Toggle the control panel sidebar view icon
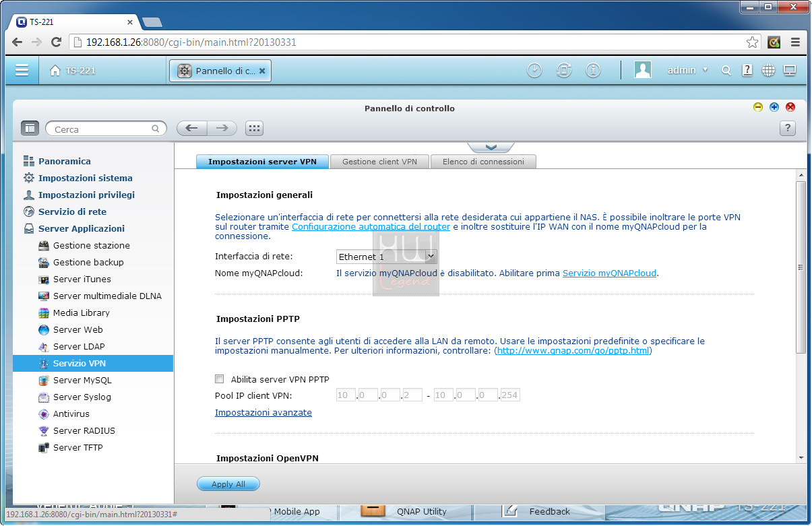The width and height of the screenshot is (812, 526). [x=30, y=128]
